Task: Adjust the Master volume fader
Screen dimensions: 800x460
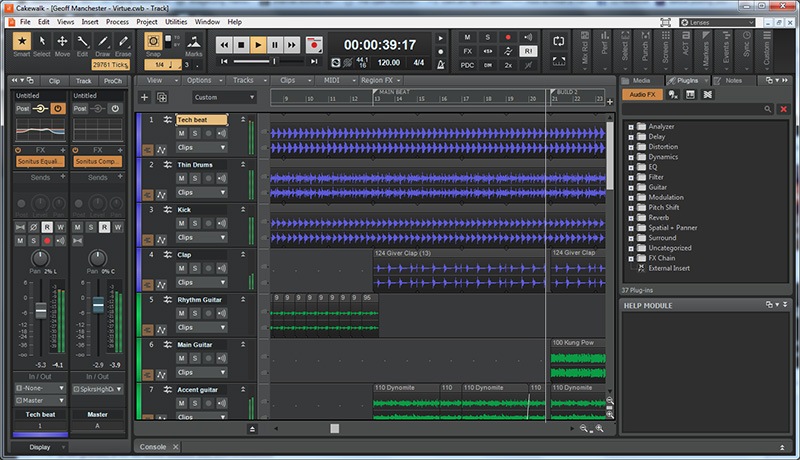Action: (98, 304)
